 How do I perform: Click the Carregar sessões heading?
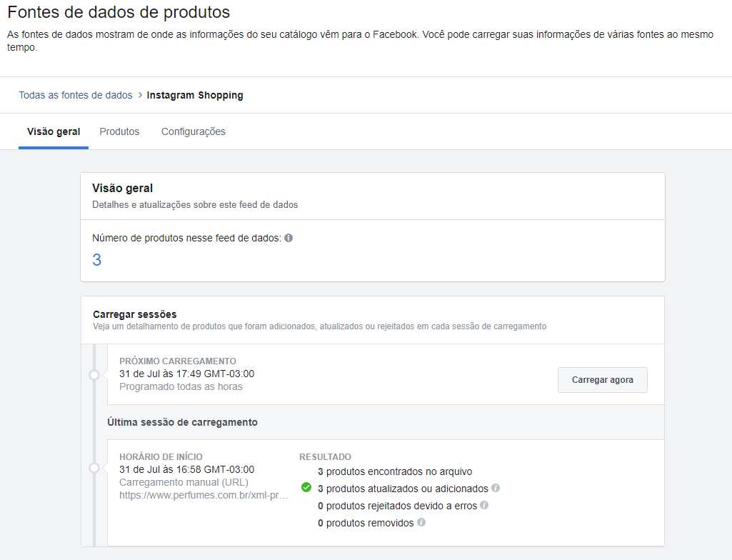coord(134,314)
